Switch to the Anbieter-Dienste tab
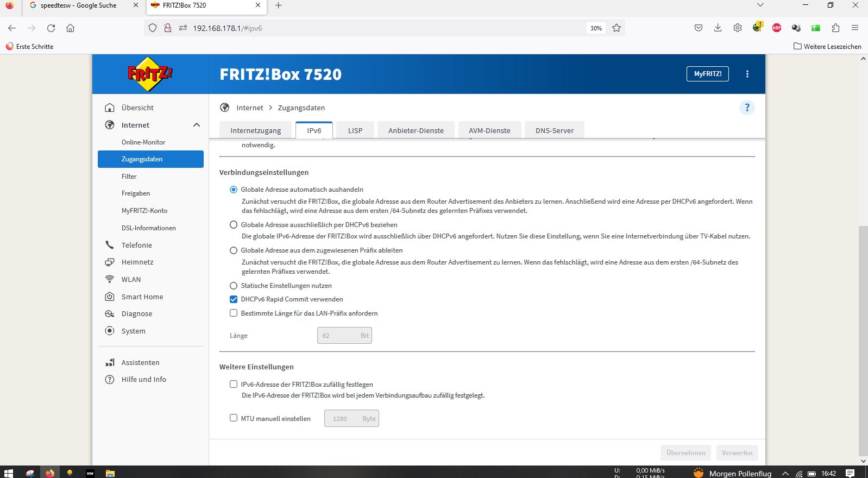 416,130
